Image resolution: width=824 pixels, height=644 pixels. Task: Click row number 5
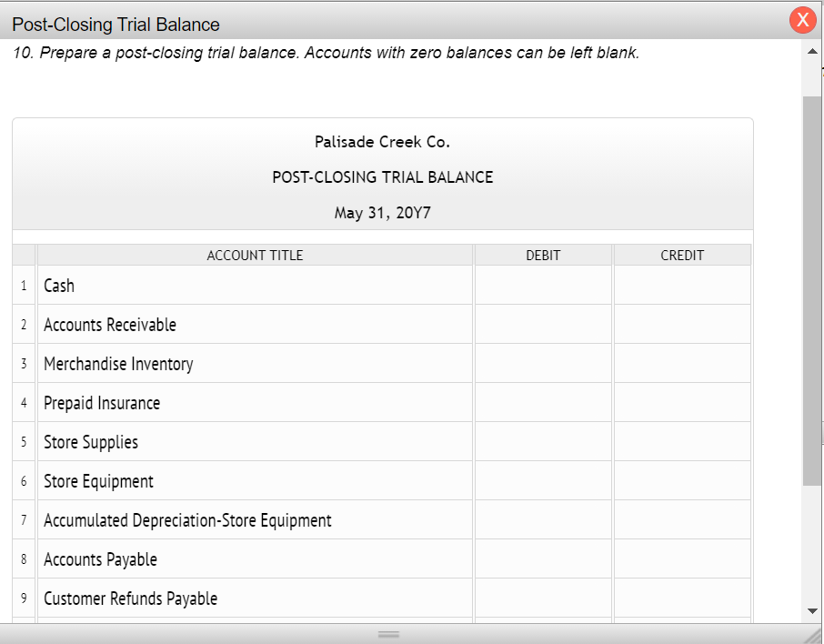tap(24, 441)
